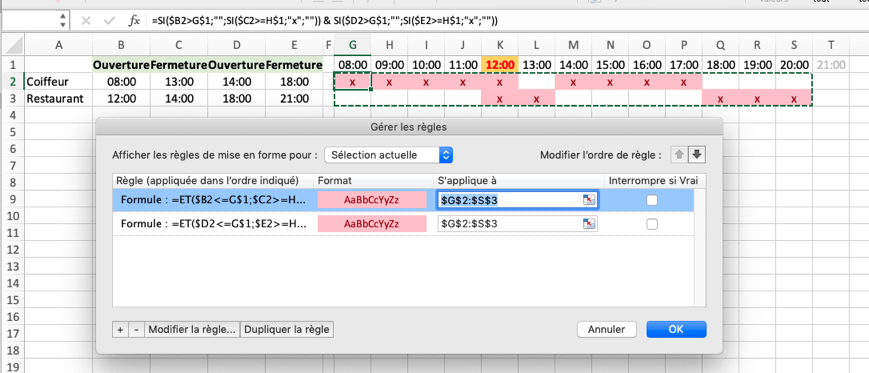Click the first rule's pink format preview

click(x=372, y=200)
